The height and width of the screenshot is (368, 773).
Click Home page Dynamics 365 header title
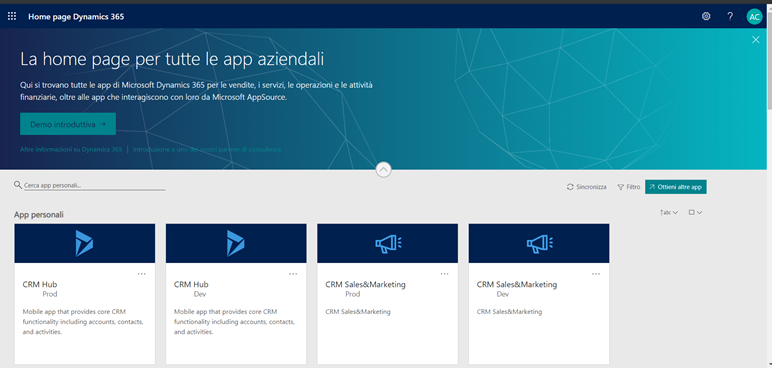tap(76, 17)
